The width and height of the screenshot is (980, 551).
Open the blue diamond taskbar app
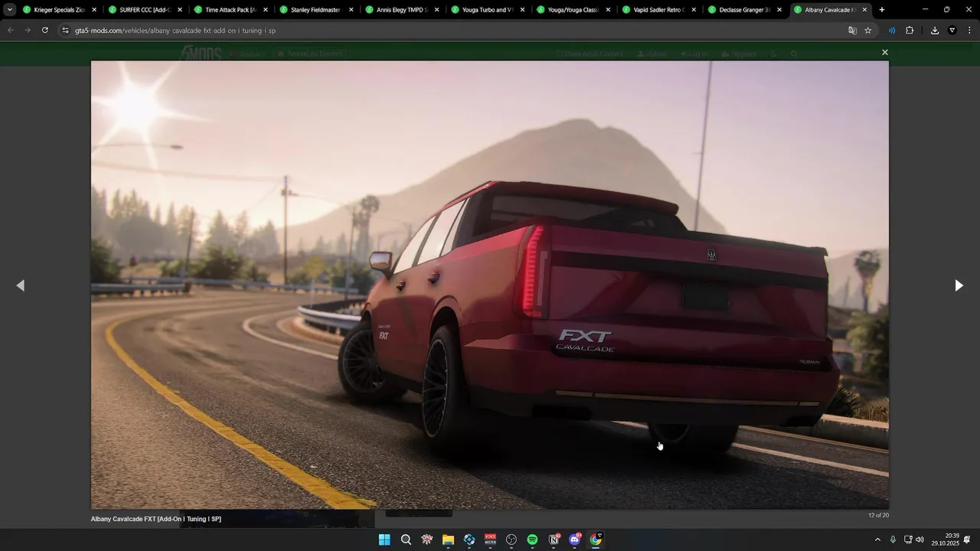[x=469, y=540]
